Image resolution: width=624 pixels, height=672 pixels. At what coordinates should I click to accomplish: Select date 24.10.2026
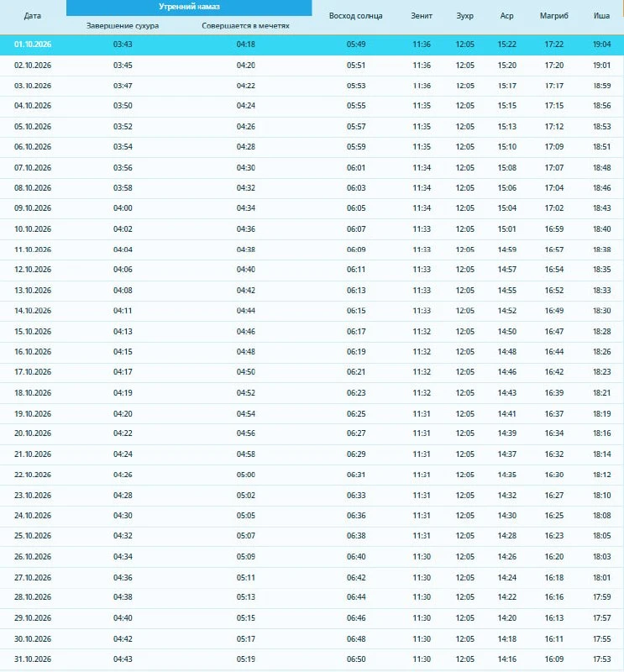coord(33,515)
